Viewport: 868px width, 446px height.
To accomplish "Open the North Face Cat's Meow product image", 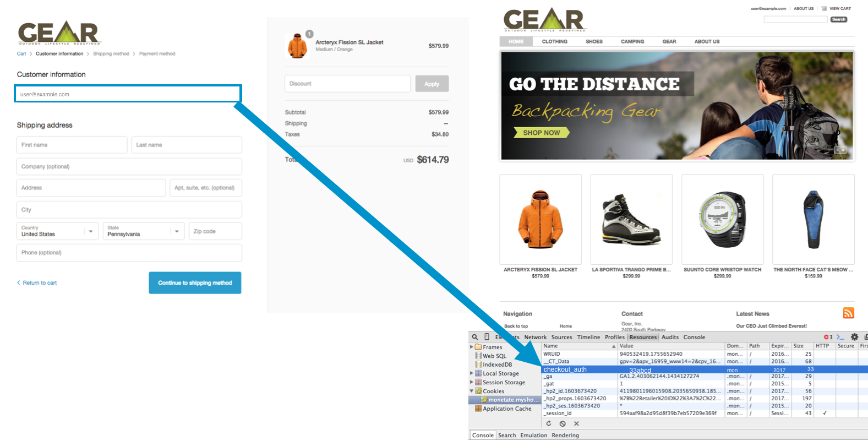I will (x=814, y=220).
